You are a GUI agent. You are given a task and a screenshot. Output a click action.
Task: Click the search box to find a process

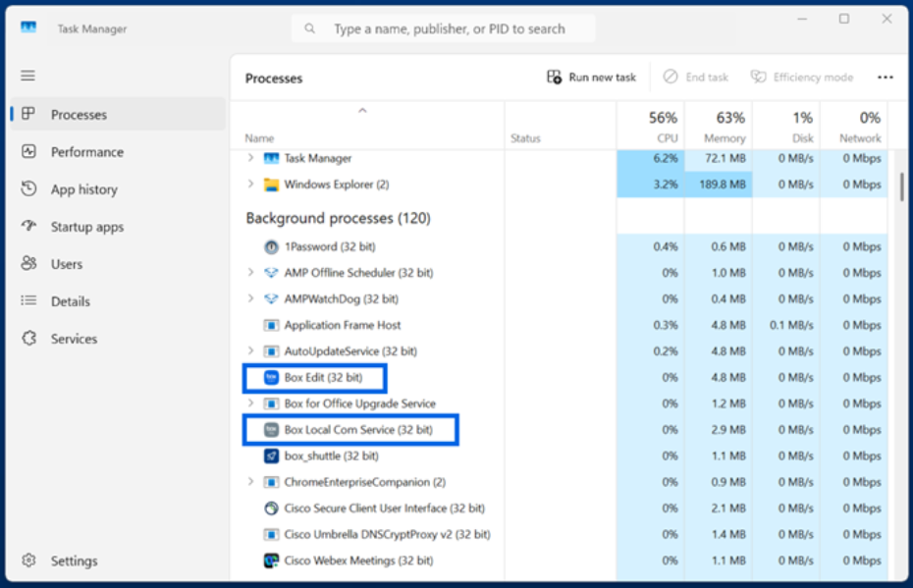tap(443, 28)
